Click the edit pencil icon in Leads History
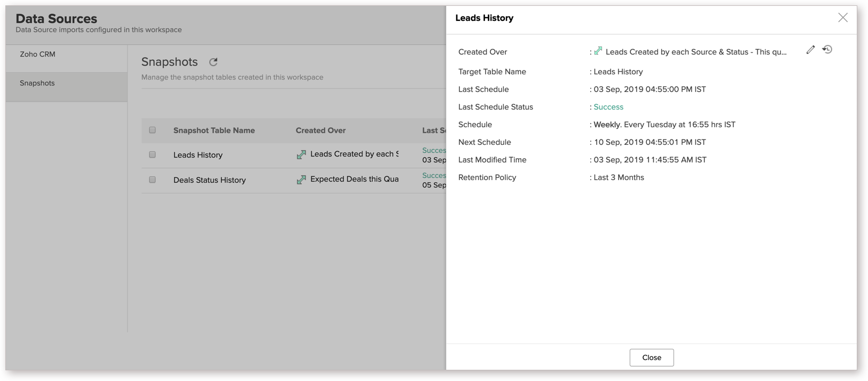This screenshot has height=381, width=868. click(x=810, y=50)
